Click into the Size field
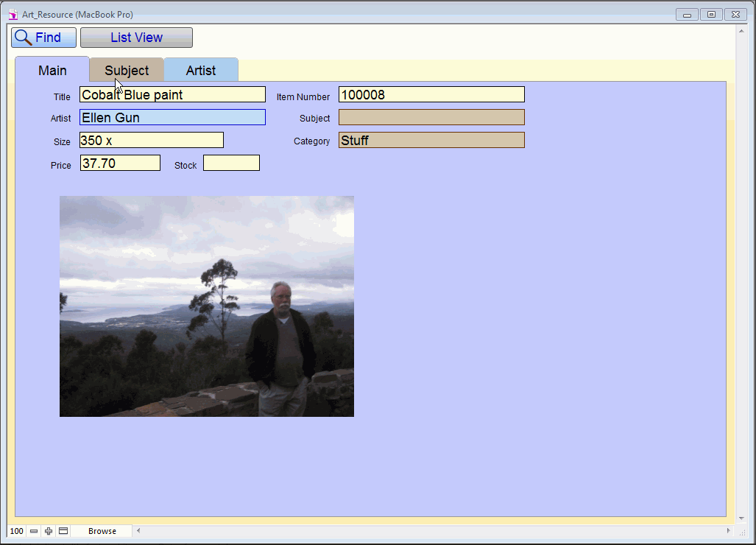Screen dimensions: 756x545 151,140
